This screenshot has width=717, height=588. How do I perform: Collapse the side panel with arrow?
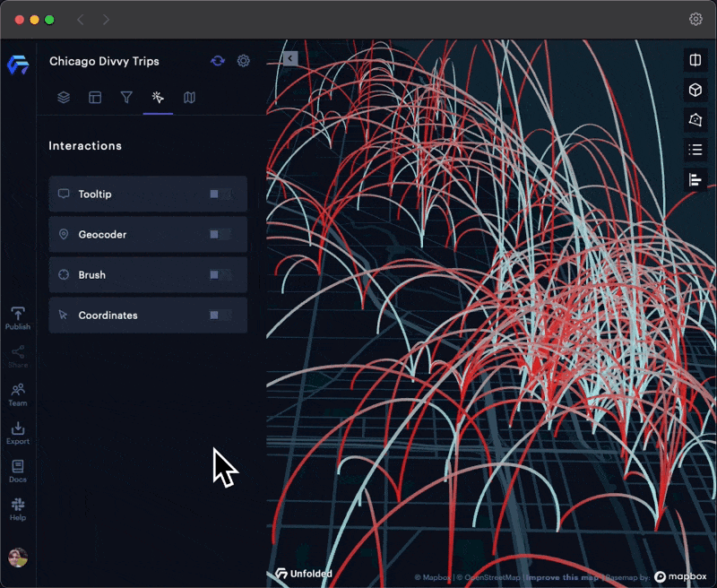pyautogui.click(x=289, y=58)
